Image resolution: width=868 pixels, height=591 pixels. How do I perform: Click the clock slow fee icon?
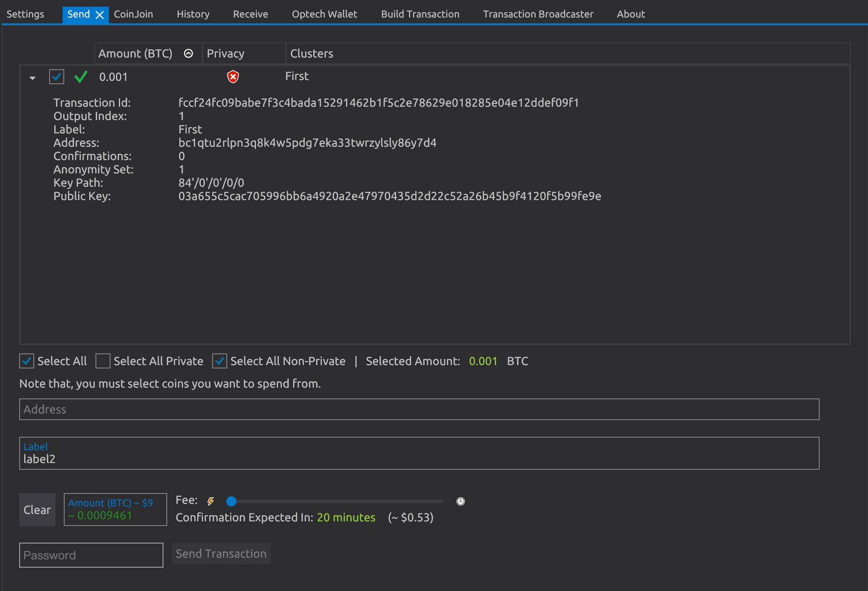click(460, 501)
